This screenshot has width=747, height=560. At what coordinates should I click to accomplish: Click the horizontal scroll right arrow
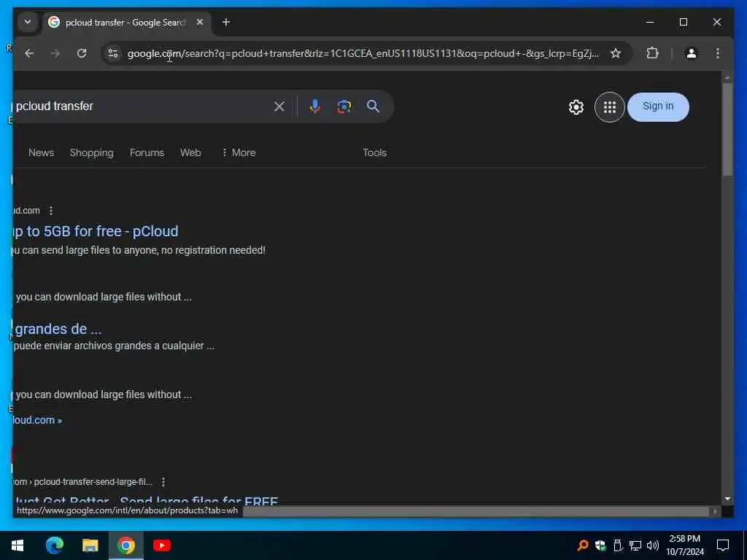715,511
